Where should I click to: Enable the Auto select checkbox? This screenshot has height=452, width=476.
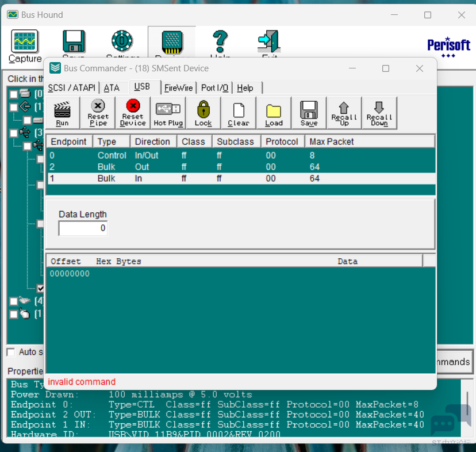click(x=11, y=352)
